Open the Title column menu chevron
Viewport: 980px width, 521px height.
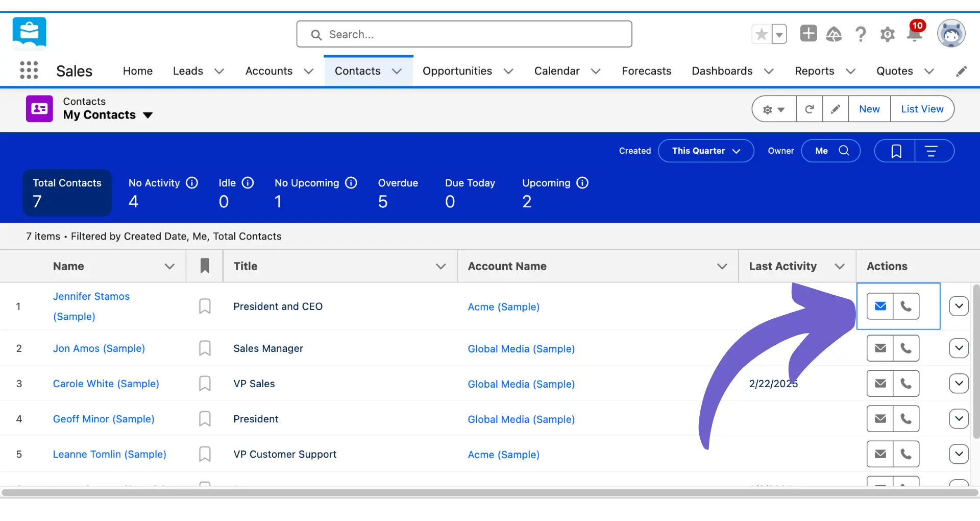[441, 266]
